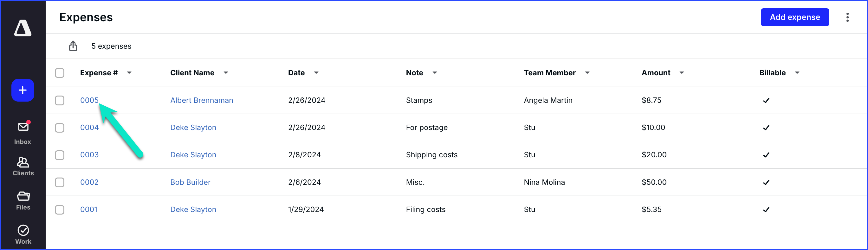Go to Clients in the sidebar

(23, 166)
